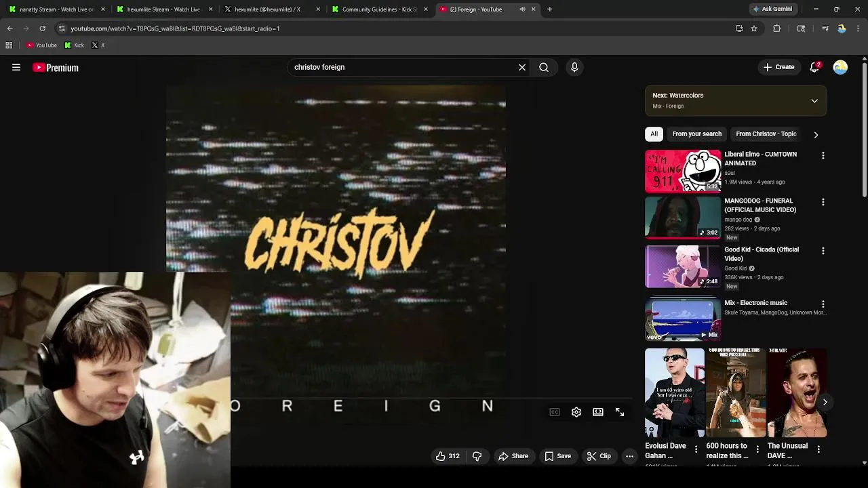Open the apps grid in bookmarks bar
Screen dimensions: 868x488
(x=9, y=45)
